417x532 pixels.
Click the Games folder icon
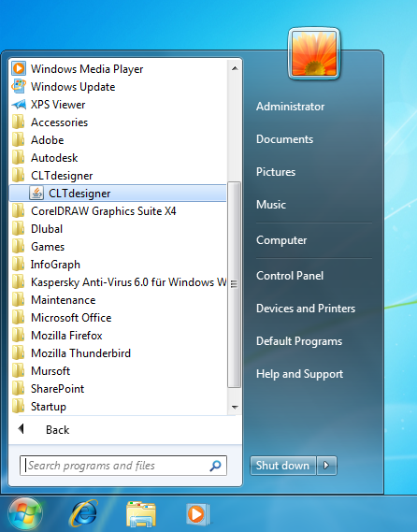coord(19,246)
